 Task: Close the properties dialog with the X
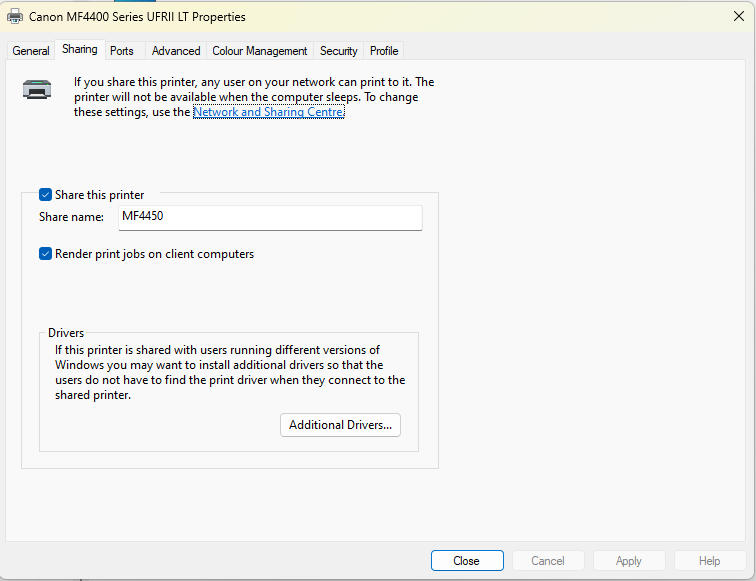point(738,16)
